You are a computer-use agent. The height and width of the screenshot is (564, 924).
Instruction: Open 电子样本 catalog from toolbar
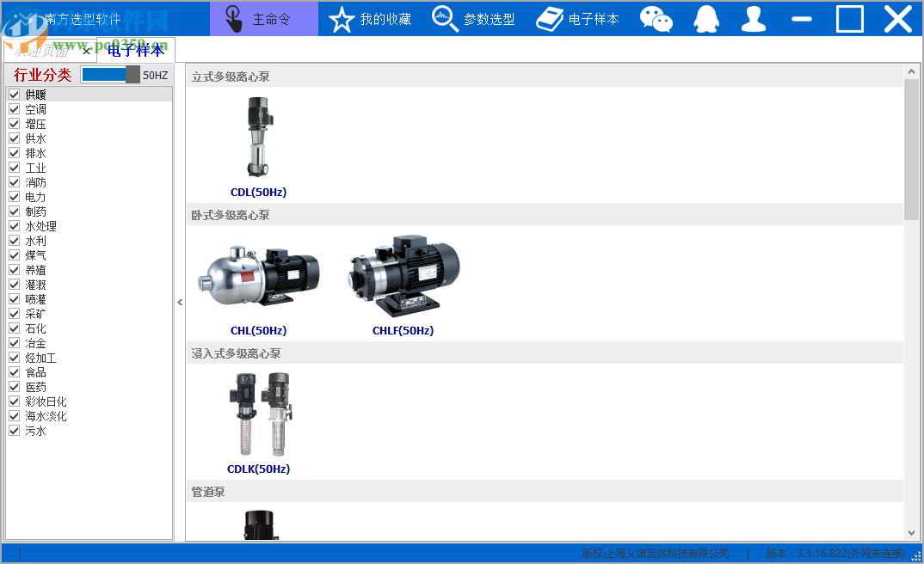point(578,19)
